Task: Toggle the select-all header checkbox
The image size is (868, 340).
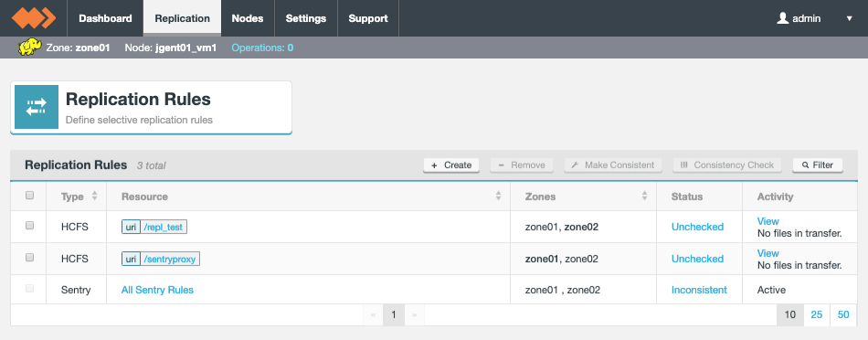Action: point(30,195)
